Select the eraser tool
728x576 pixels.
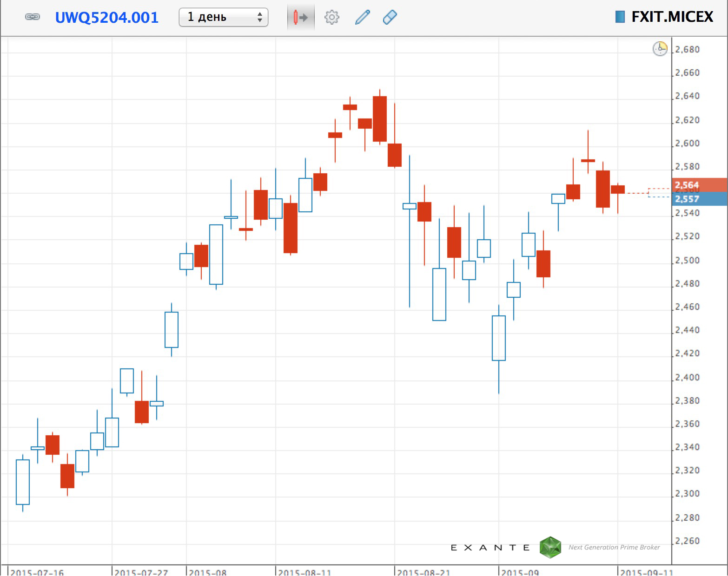(390, 18)
